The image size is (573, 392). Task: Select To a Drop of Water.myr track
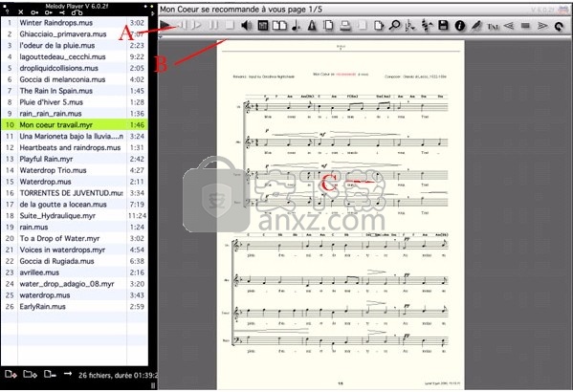[75, 238]
